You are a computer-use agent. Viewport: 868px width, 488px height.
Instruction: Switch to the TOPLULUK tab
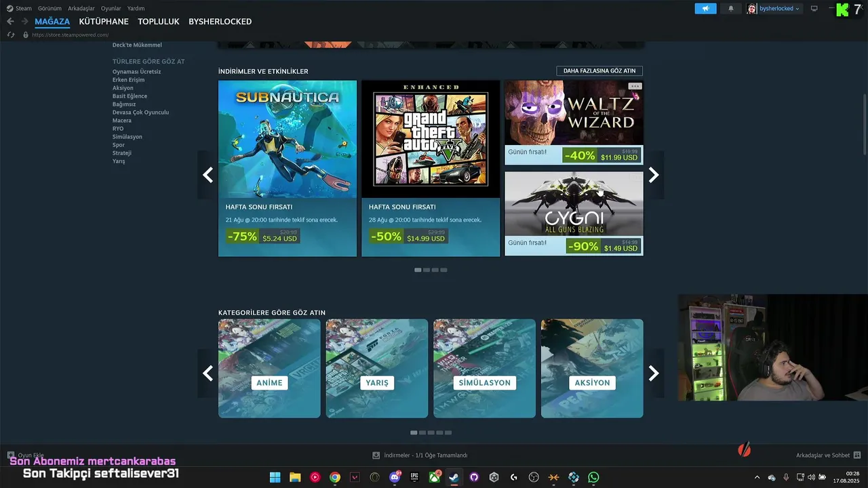point(159,22)
